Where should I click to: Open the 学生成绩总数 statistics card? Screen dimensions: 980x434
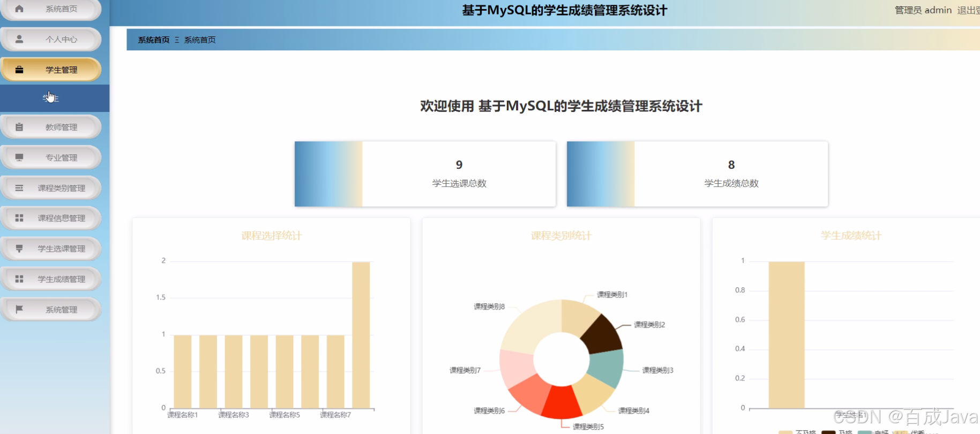pyautogui.click(x=697, y=174)
